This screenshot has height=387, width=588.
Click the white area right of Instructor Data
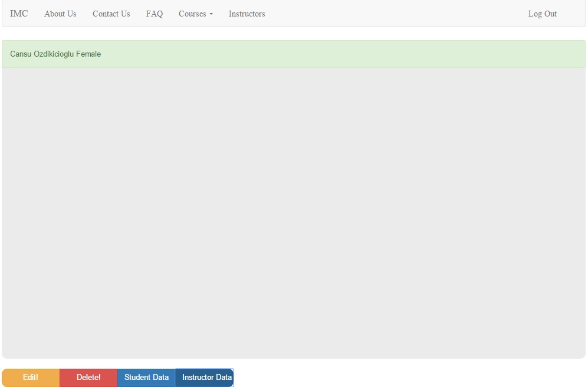407,378
